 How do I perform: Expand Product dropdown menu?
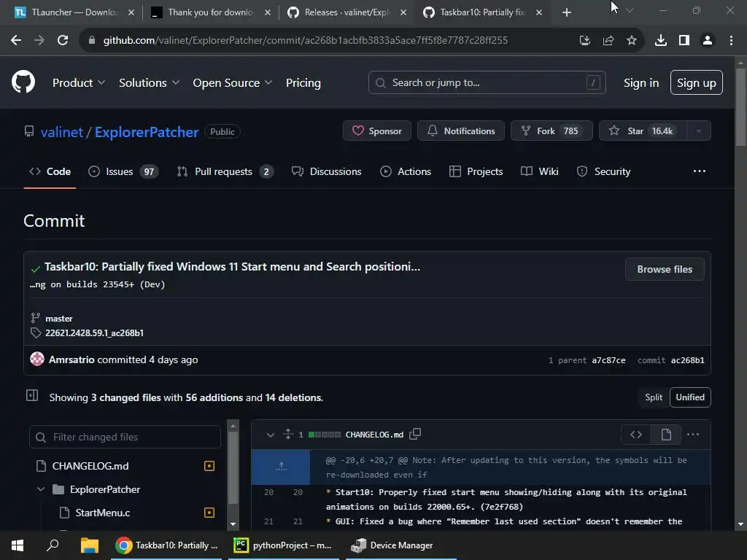coord(79,83)
